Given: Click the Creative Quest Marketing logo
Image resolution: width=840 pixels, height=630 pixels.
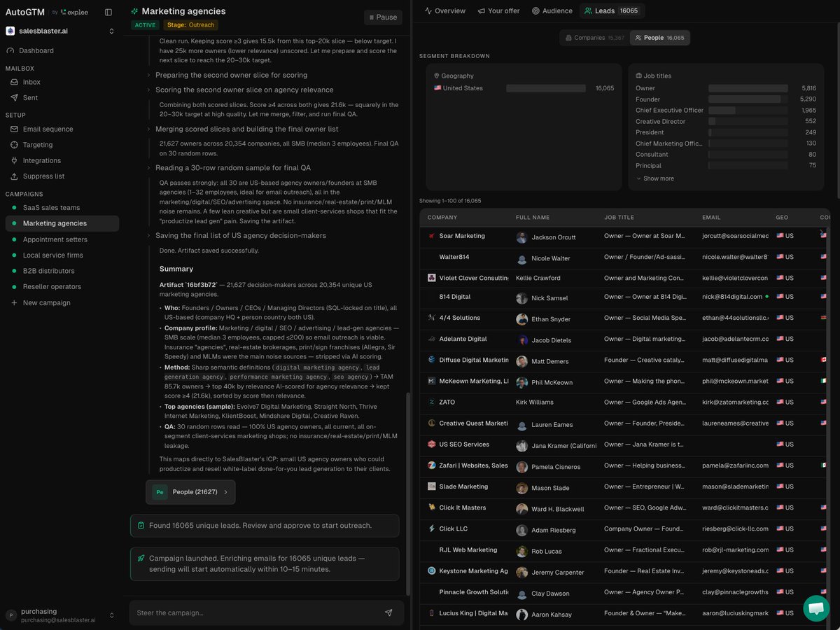Looking at the screenshot, I should click(x=432, y=423).
